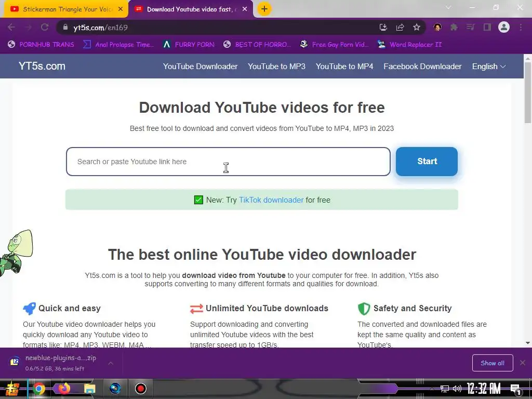The width and height of the screenshot is (532, 399).
Task: Go back with the browser back arrow
Action: pyautogui.click(x=11, y=28)
